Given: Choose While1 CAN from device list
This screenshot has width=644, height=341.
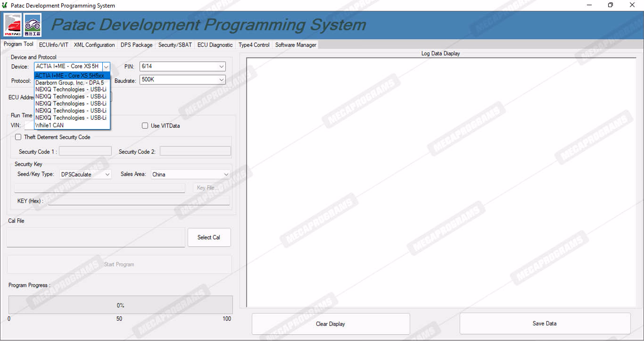Looking at the screenshot, I should [72, 125].
